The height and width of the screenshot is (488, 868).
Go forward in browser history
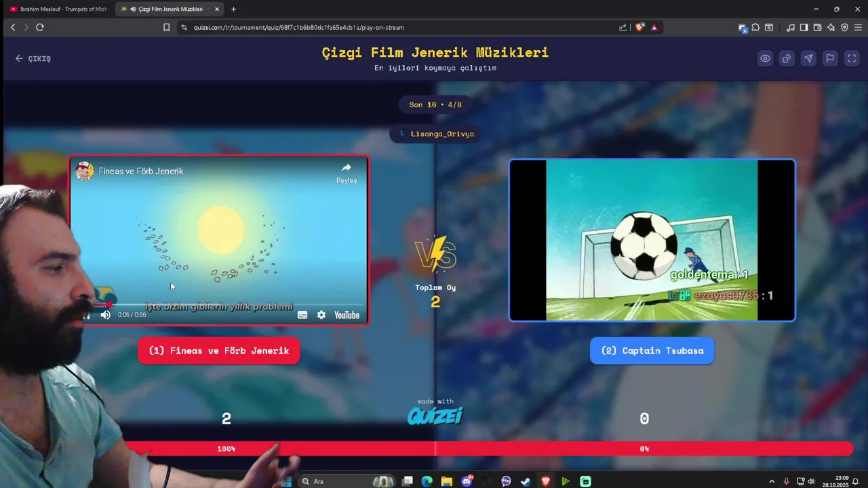tap(26, 27)
